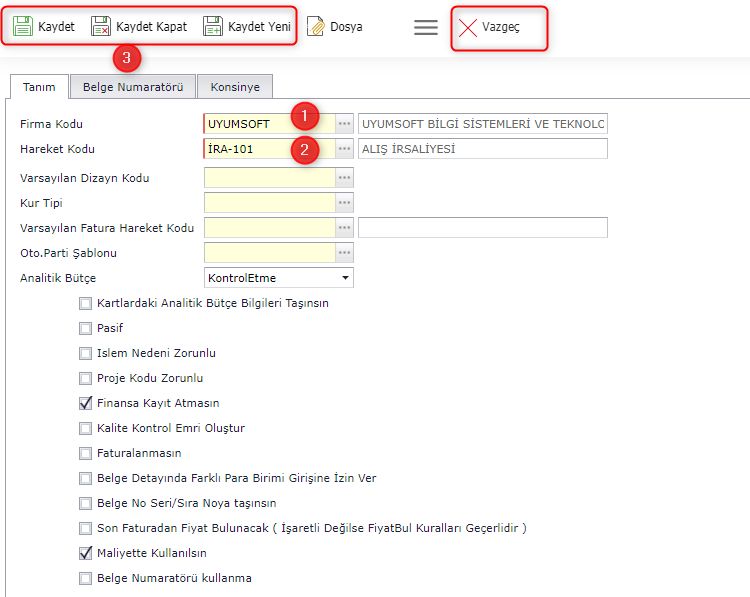
Task: Switch to the Konsinye tab
Action: click(235, 88)
